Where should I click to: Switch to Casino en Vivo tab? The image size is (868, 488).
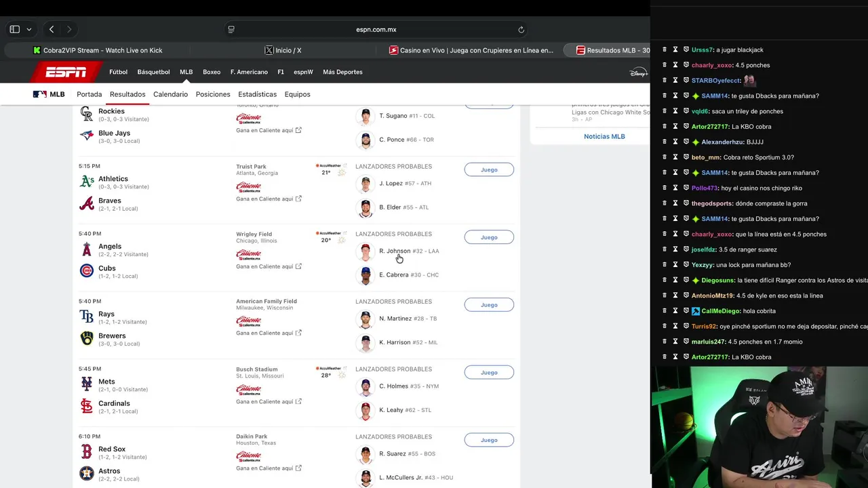(x=471, y=50)
